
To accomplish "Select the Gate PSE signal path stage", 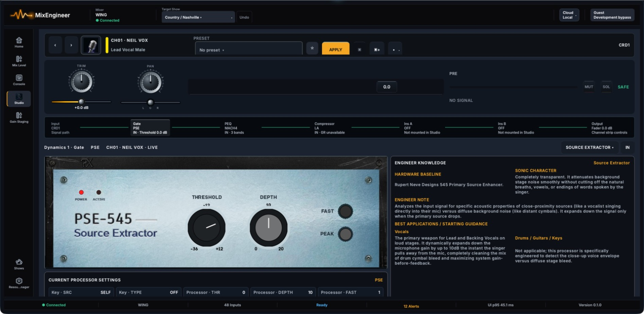I will coord(150,128).
